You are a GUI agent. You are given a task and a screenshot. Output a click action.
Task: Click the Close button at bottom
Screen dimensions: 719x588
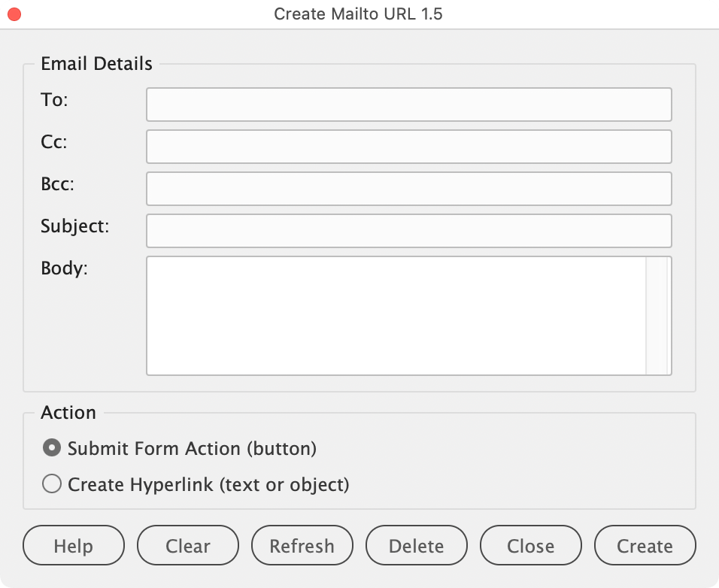[530, 546]
